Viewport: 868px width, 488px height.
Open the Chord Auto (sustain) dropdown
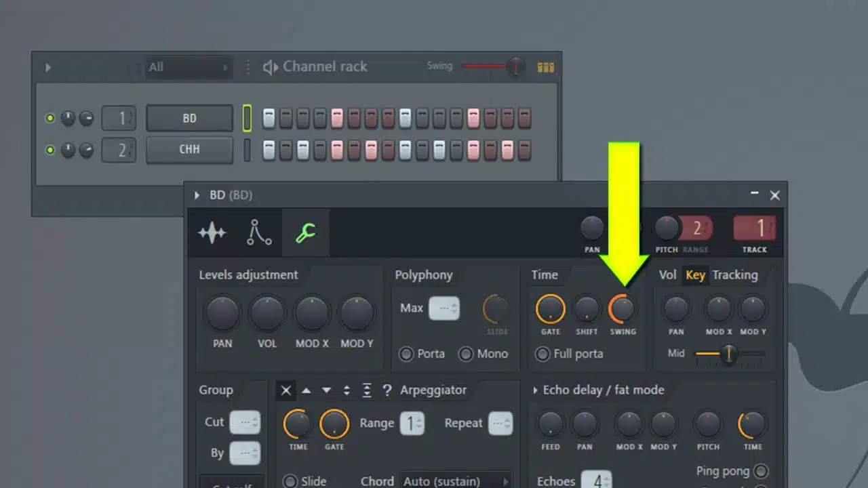[x=455, y=481]
